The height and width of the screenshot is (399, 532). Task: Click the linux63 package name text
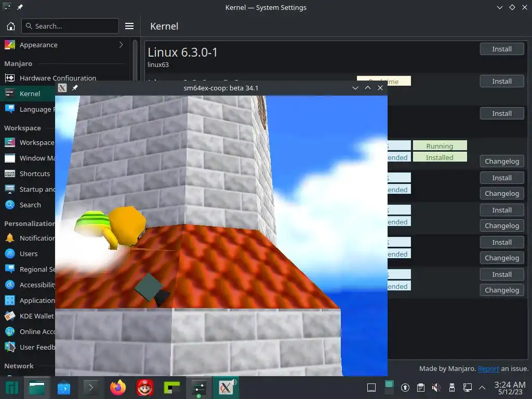pos(158,64)
